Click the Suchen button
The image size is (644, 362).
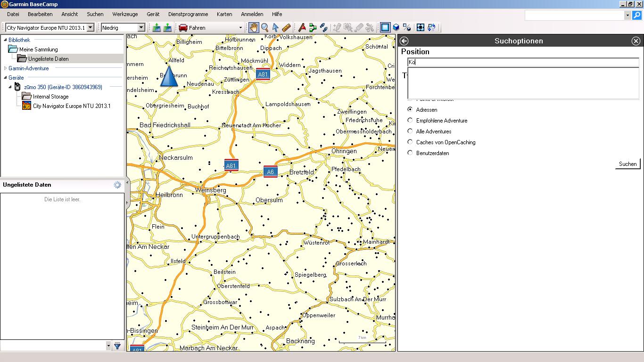pyautogui.click(x=627, y=164)
